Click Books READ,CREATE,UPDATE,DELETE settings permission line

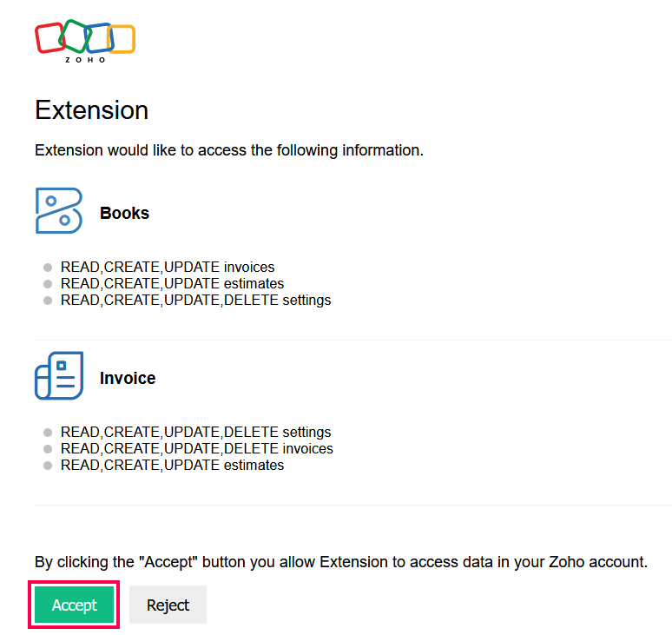(x=195, y=300)
